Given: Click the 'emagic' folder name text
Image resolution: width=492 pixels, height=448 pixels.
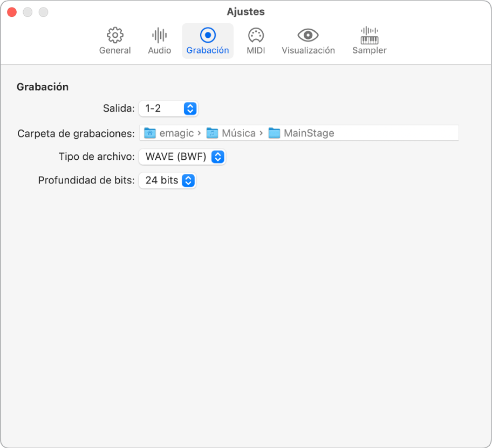Looking at the screenshot, I should (176, 133).
